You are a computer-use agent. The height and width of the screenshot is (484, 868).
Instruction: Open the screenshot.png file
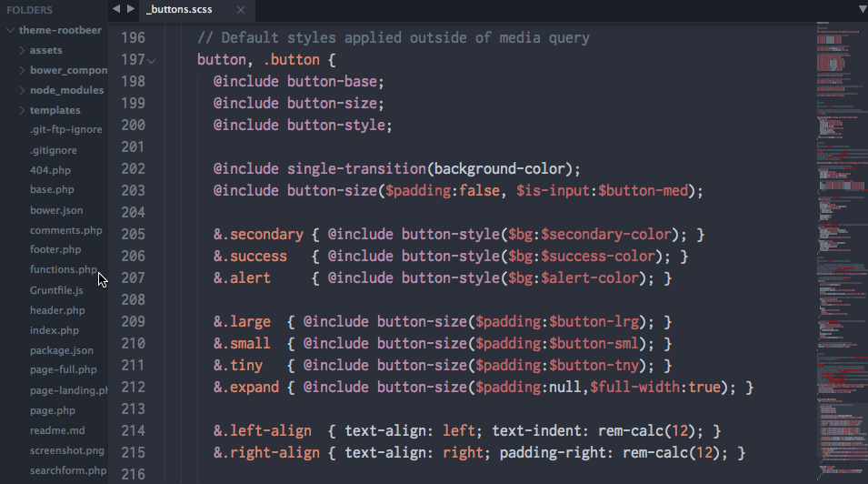point(66,450)
